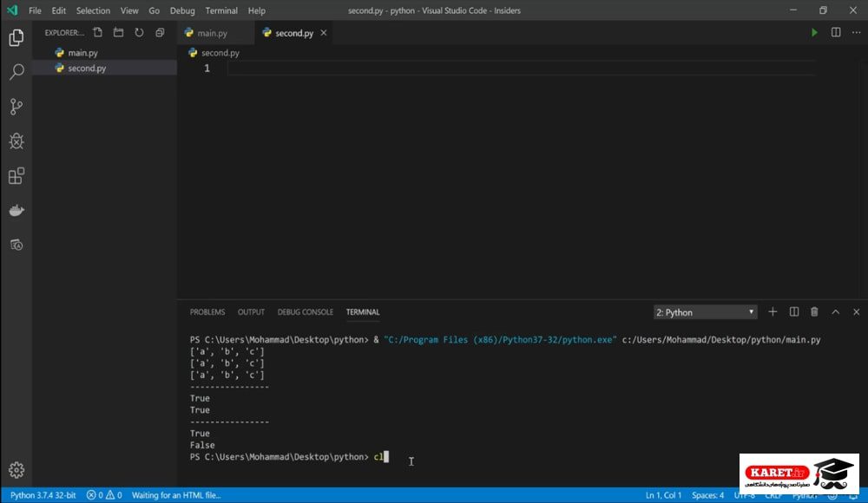The height and width of the screenshot is (503, 868).
Task: Open the Debug view with bug icon
Action: pos(16,141)
